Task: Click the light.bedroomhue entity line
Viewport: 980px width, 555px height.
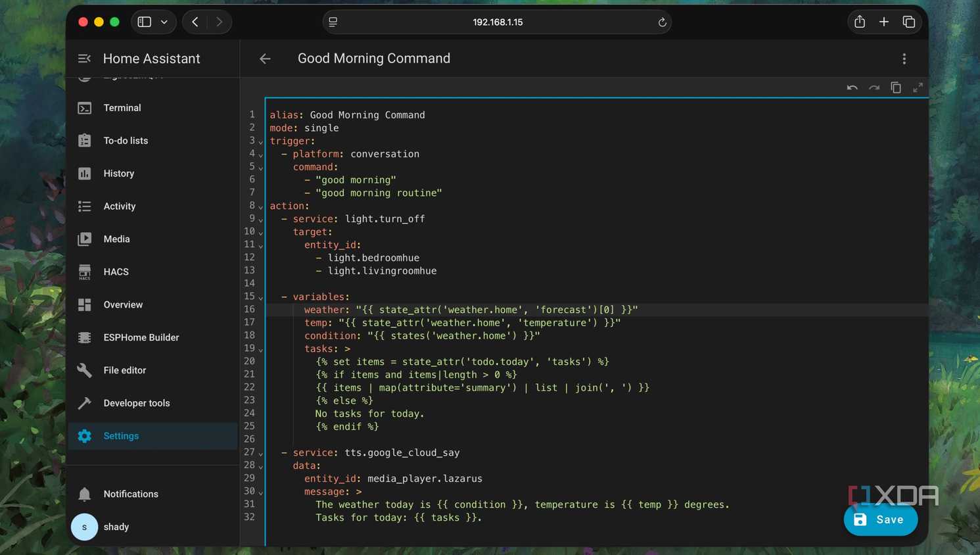Action: click(367, 258)
